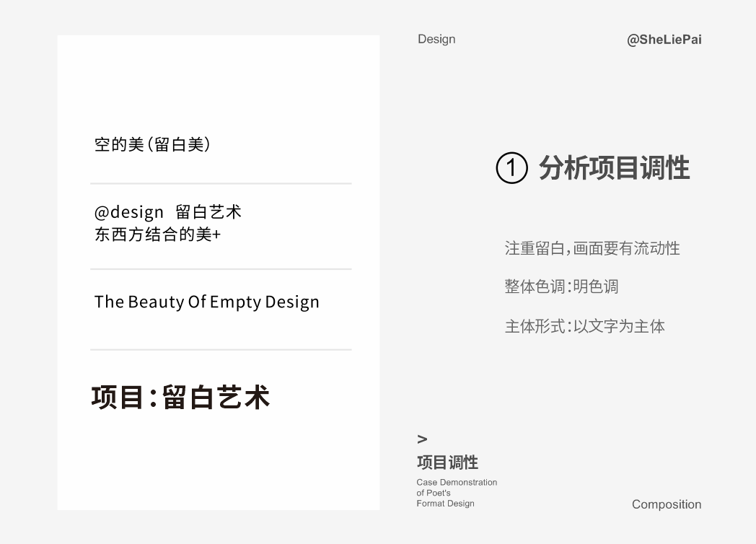The image size is (756, 544).
Task: Click the bold 项目调性 section label
Action: (447, 462)
